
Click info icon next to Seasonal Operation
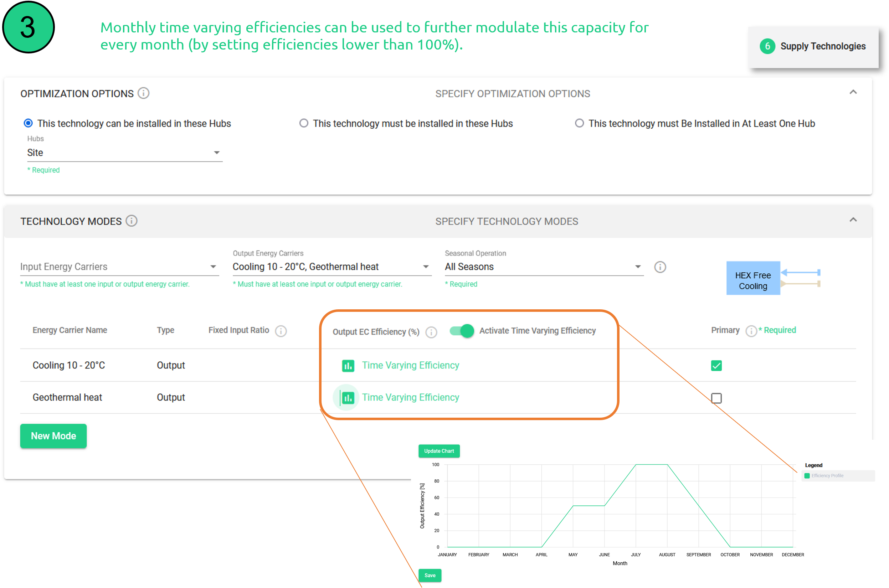[x=660, y=267]
